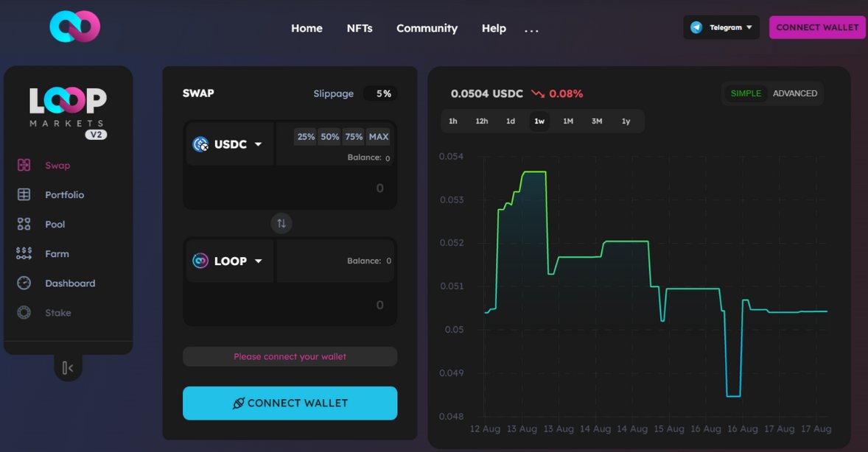Switch chart timeframe to 1M
The height and width of the screenshot is (452, 868).
click(x=567, y=121)
